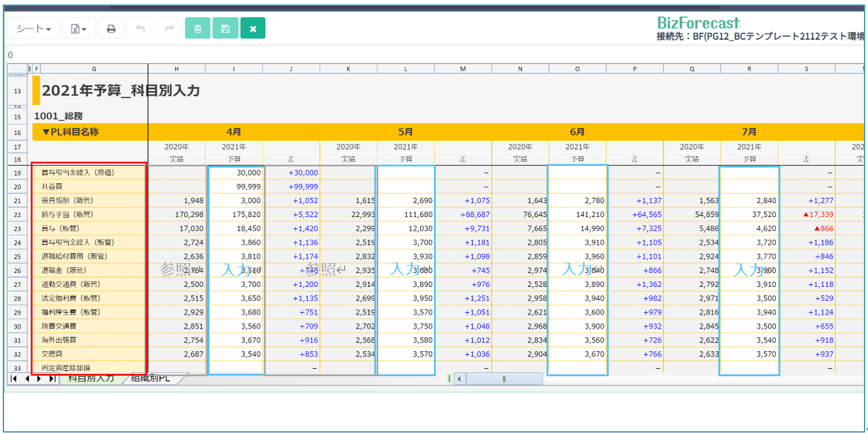Select April 2021 budget cell for 役員報酬

tap(234, 201)
